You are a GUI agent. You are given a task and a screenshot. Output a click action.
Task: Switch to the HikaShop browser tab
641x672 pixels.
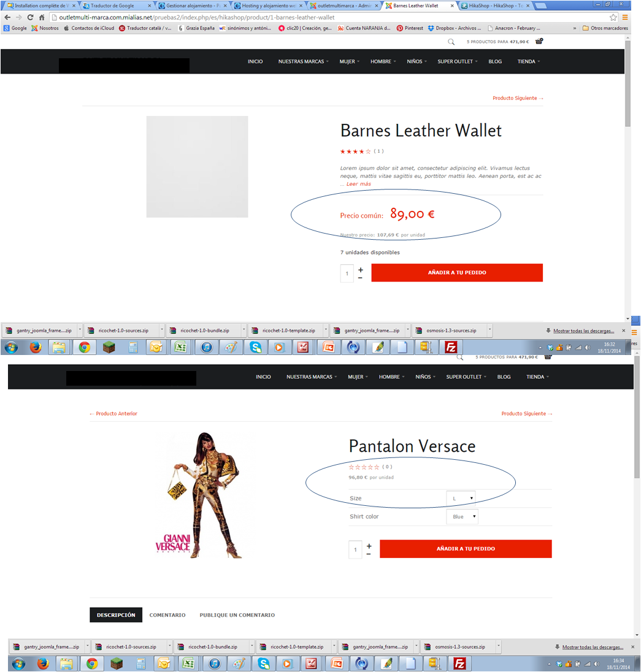495,6
